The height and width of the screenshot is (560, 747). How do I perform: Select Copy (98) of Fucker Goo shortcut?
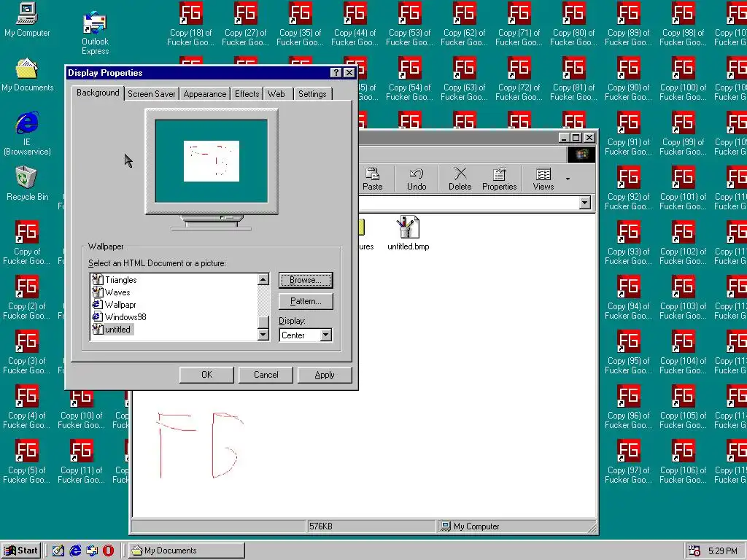click(683, 24)
